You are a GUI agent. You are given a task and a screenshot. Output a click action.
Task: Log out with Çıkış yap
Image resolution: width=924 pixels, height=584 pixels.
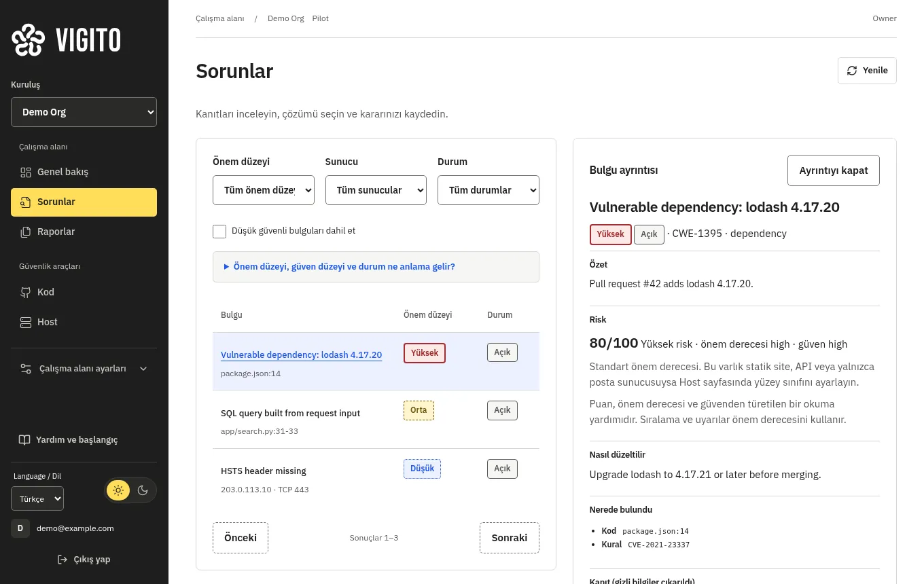[84, 560]
